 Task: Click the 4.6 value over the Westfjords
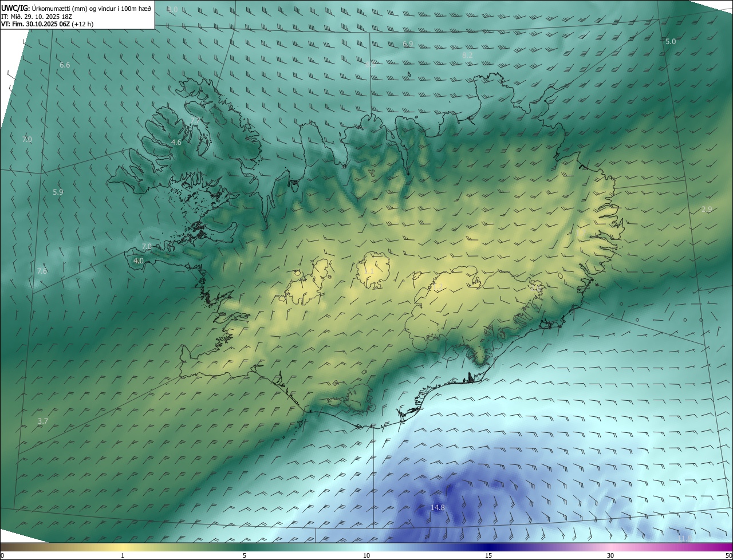[x=176, y=143]
